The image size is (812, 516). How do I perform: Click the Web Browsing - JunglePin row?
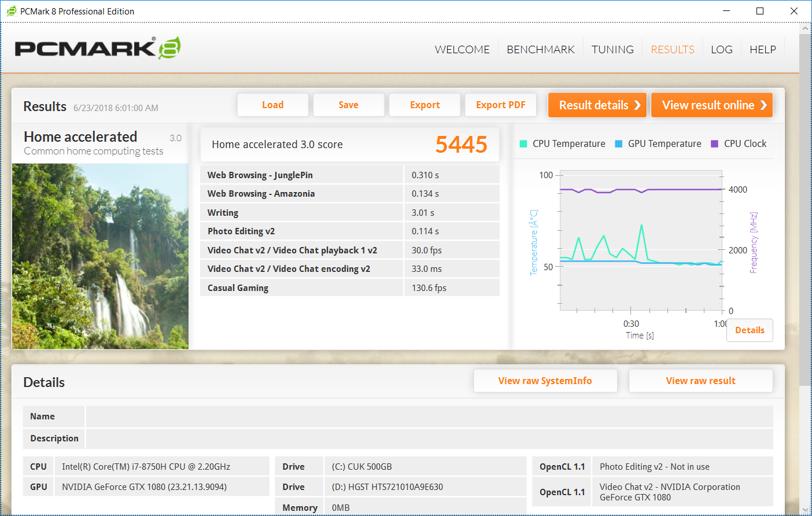click(350, 175)
